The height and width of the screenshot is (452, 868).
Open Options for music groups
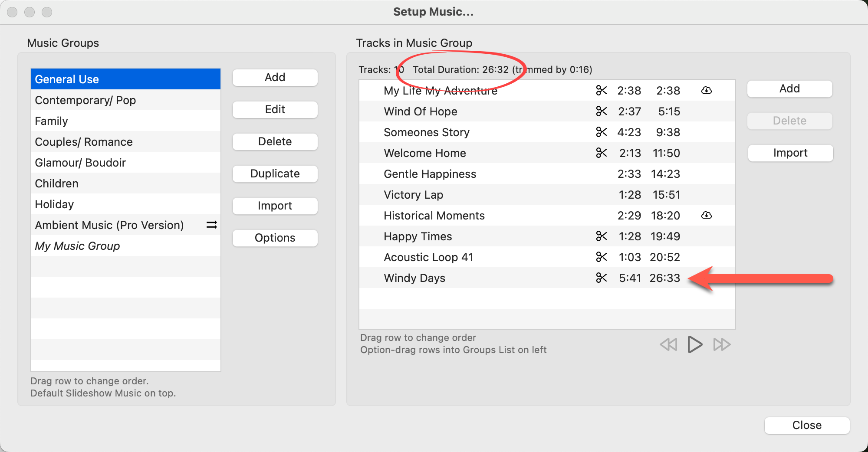coord(275,238)
